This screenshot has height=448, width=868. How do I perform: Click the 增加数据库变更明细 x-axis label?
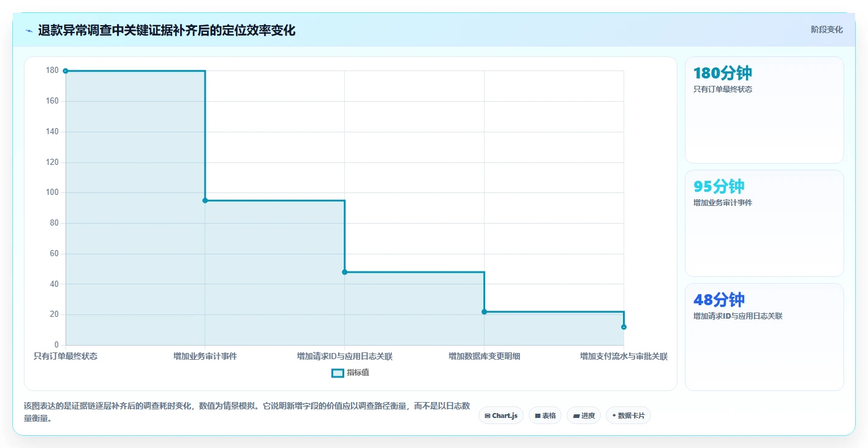point(485,356)
